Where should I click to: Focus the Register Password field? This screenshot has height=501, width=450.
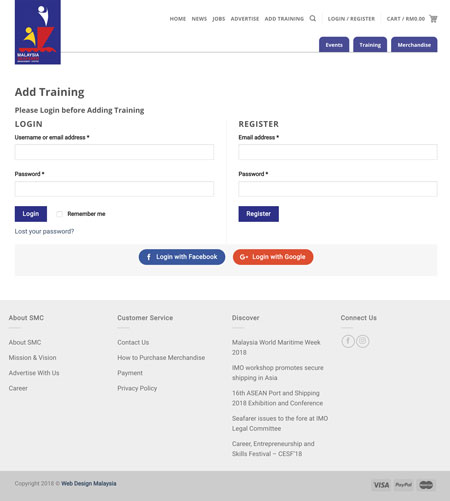point(338,189)
